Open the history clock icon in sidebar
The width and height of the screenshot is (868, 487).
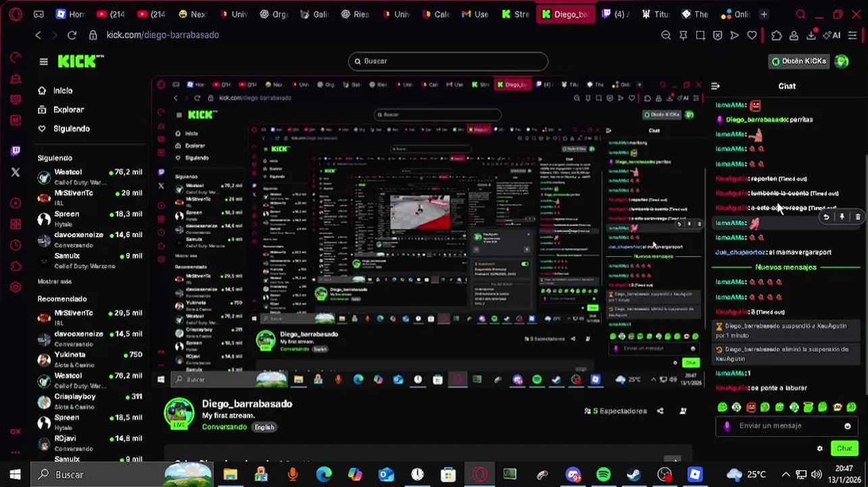(x=16, y=246)
